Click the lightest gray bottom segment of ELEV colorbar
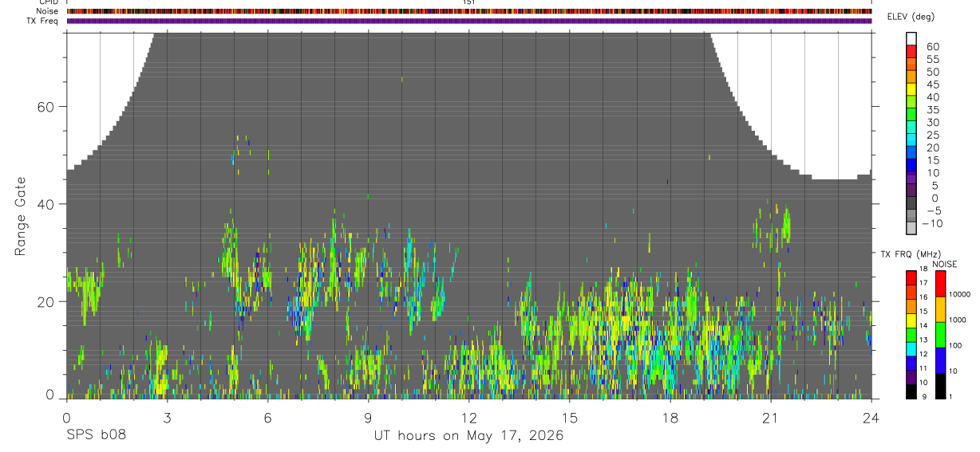The height and width of the screenshot is (452, 980). click(911, 228)
